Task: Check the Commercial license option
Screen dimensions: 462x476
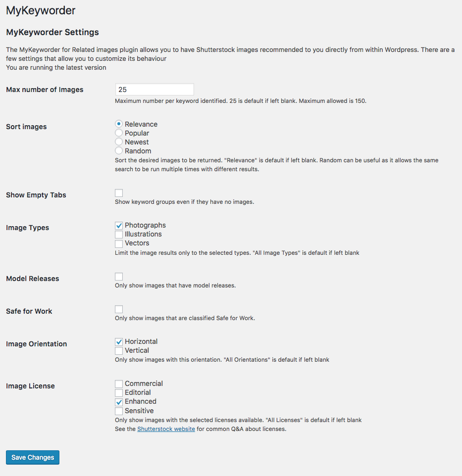Action: 119,384
